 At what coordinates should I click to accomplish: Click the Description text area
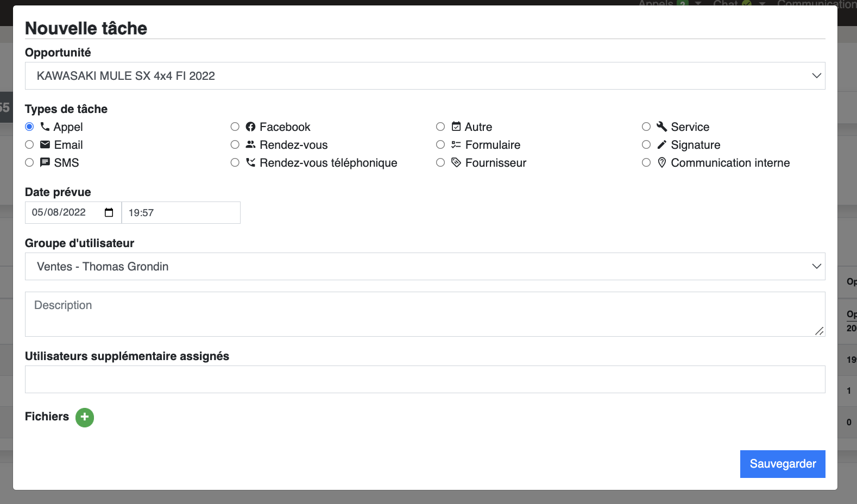point(425,314)
